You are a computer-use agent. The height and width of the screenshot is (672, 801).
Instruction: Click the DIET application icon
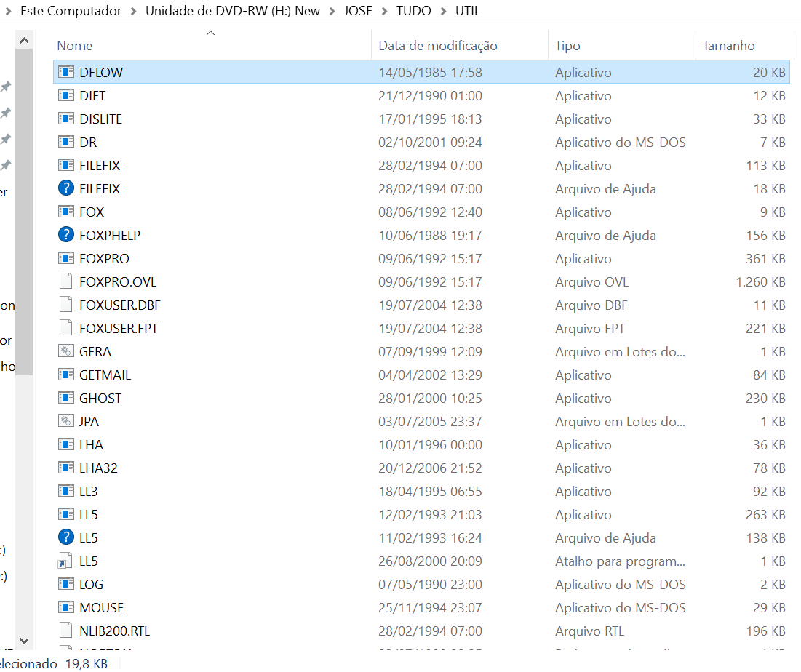pyautogui.click(x=66, y=95)
